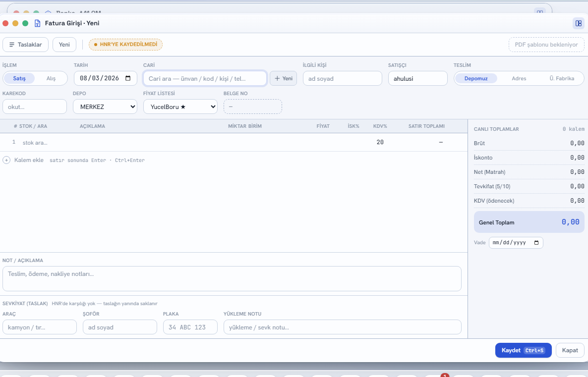Click the Genel Toplam amount 0,00

[570, 222]
